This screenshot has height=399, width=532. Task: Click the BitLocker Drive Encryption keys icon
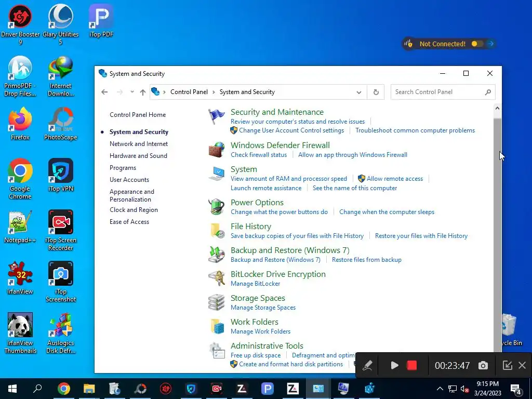point(217,278)
